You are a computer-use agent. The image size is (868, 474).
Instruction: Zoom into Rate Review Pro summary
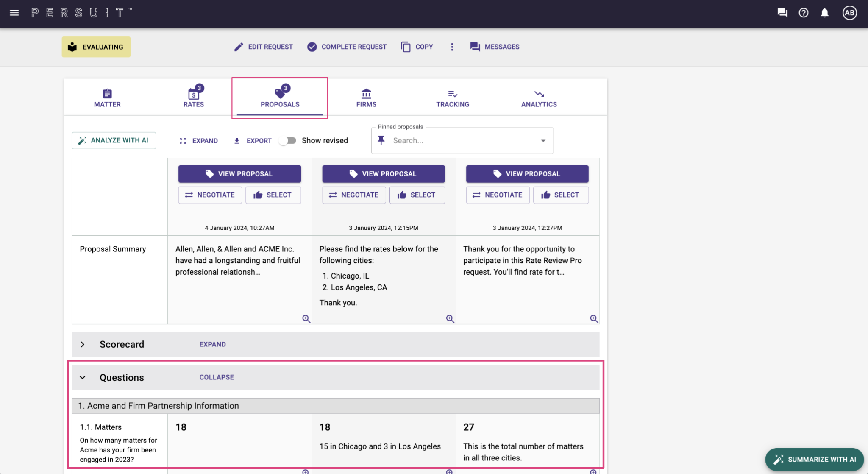pos(594,319)
